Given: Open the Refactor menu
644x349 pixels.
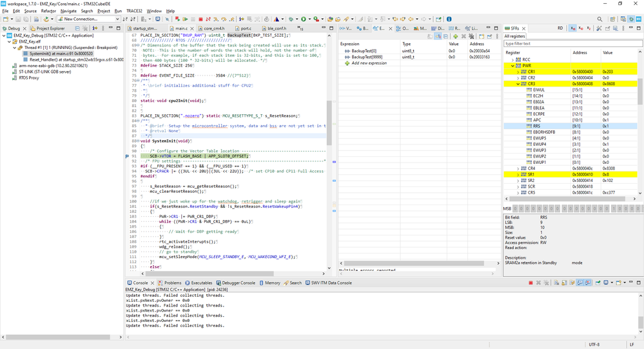Looking at the screenshot, I should [x=48, y=11].
